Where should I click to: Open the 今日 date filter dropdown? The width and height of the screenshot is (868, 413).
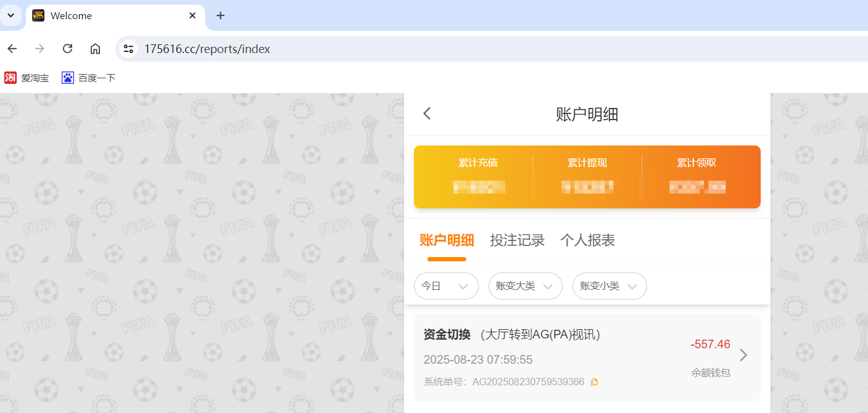pyautogui.click(x=446, y=285)
